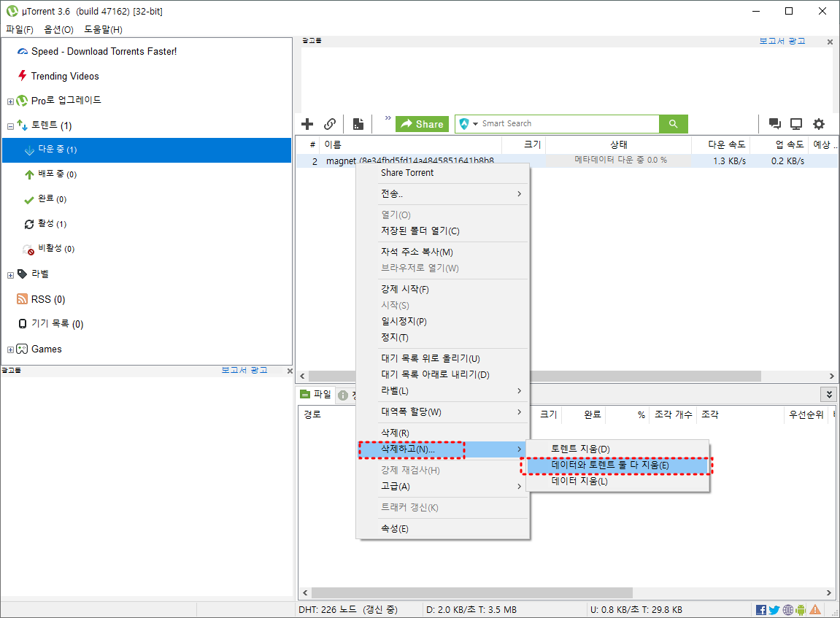Switch to the 파일 tab in detail pane
840x618 pixels.
pyautogui.click(x=316, y=394)
